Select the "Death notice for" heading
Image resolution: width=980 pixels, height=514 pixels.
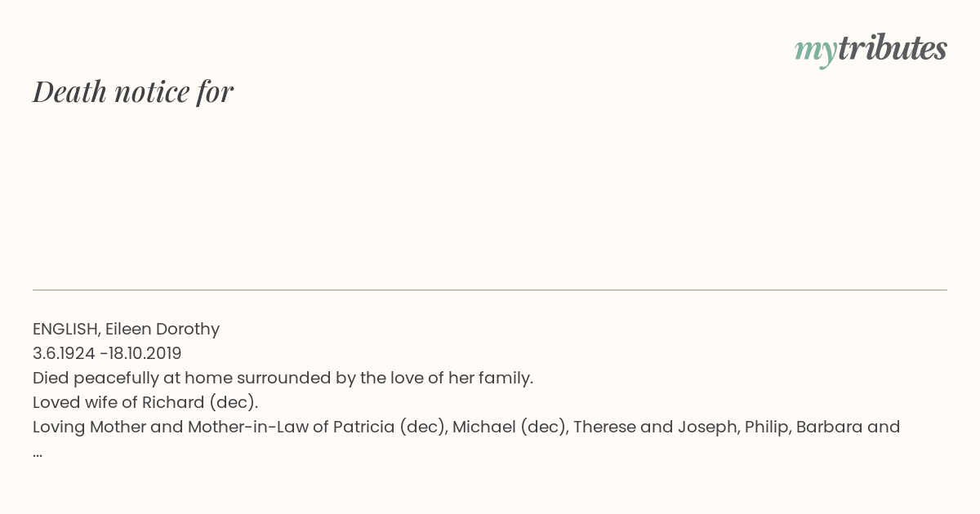click(133, 91)
